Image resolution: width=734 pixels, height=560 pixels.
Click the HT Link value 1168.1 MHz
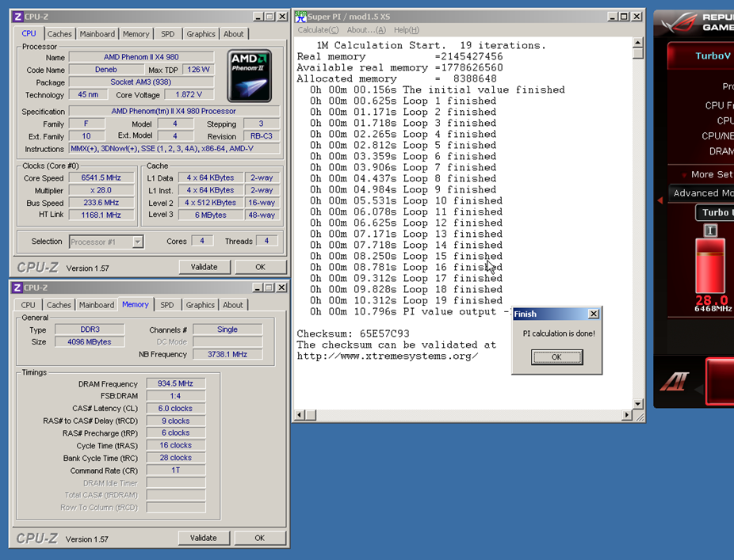(x=101, y=215)
